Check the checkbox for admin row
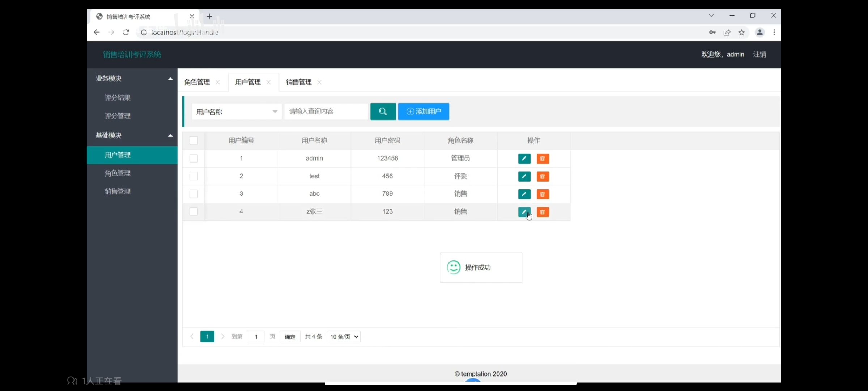Screen dimensions: 868x391 (x=193, y=159)
